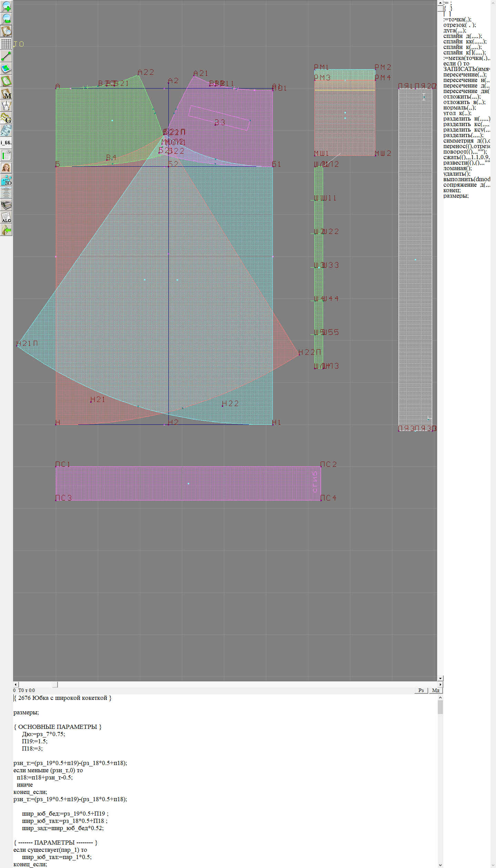Open the green table spreadsheet icon
The width and height of the screenshot is (496, 868).
click(x=6, y=155)
